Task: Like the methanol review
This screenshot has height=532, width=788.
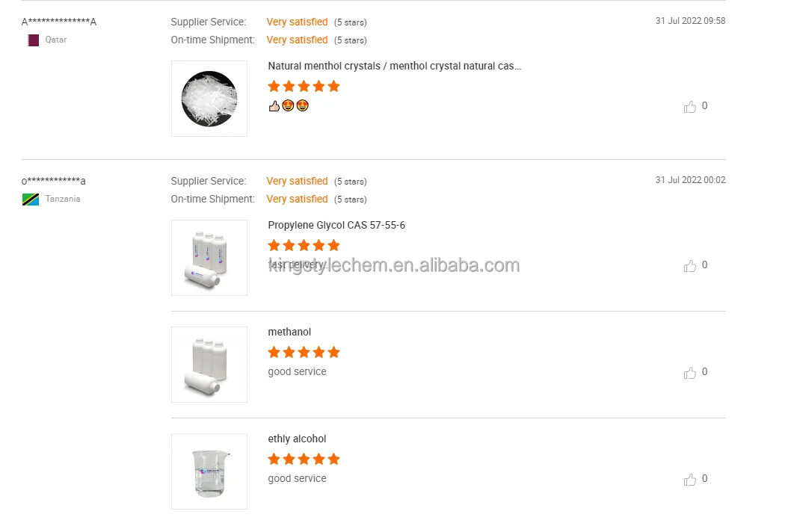Action: (x=690, y=373)
